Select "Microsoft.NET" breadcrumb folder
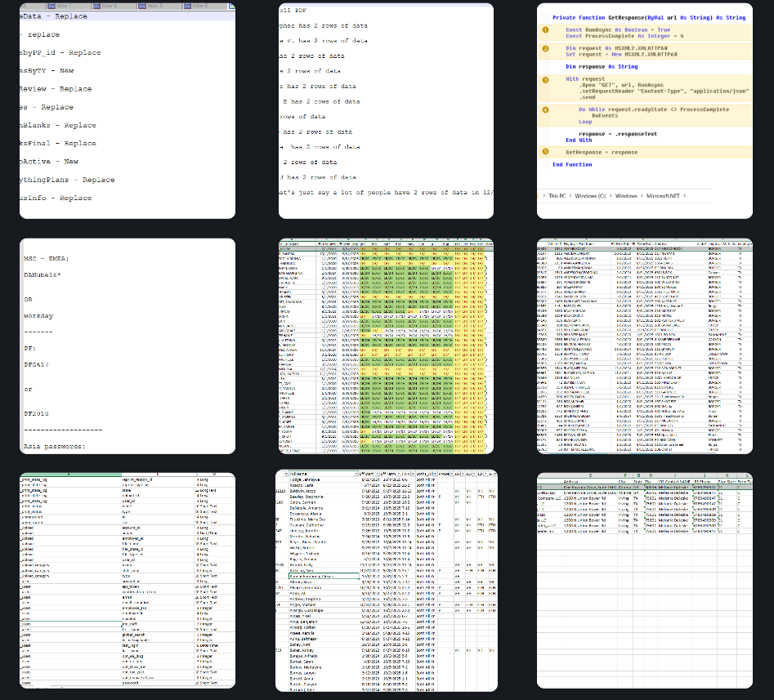Screen dimensions: 774x700 (x=664, y=196)
